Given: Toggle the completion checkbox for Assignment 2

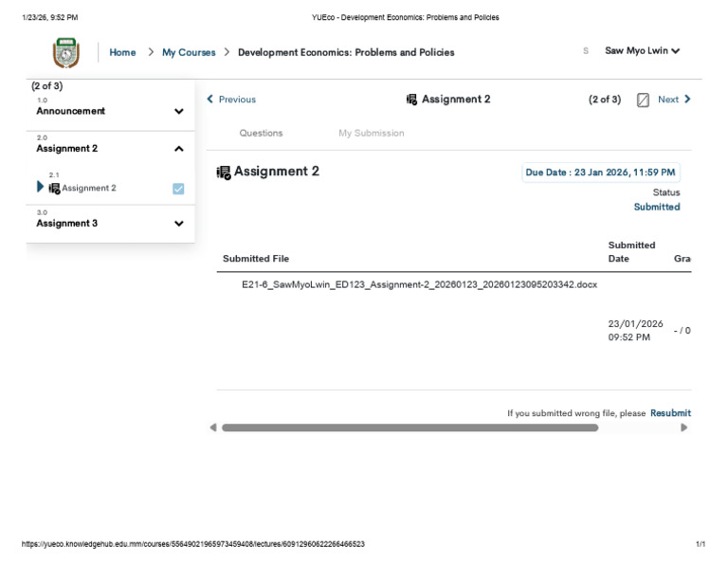Looking at the screenshot, I should click(178, 189).
